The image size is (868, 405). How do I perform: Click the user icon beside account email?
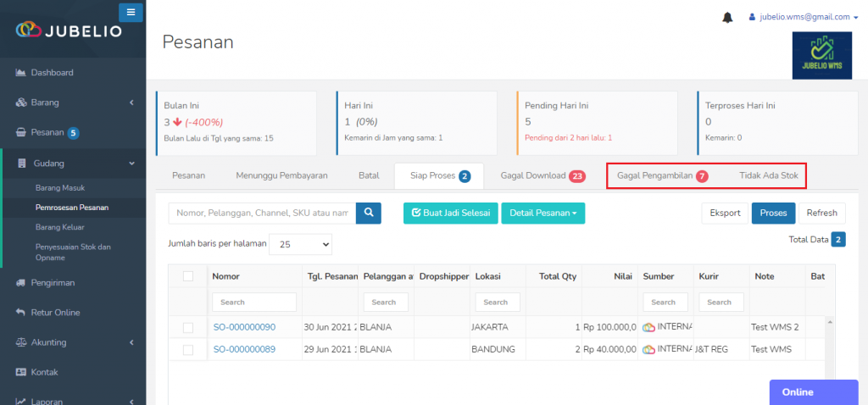point(752,17)
